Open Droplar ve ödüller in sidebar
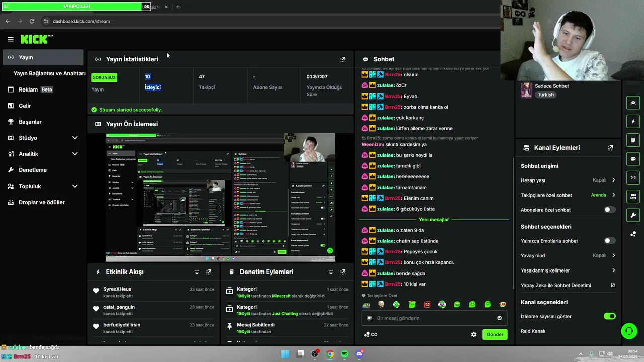Viewport: 644px width, 362px height. click(43, 202)
